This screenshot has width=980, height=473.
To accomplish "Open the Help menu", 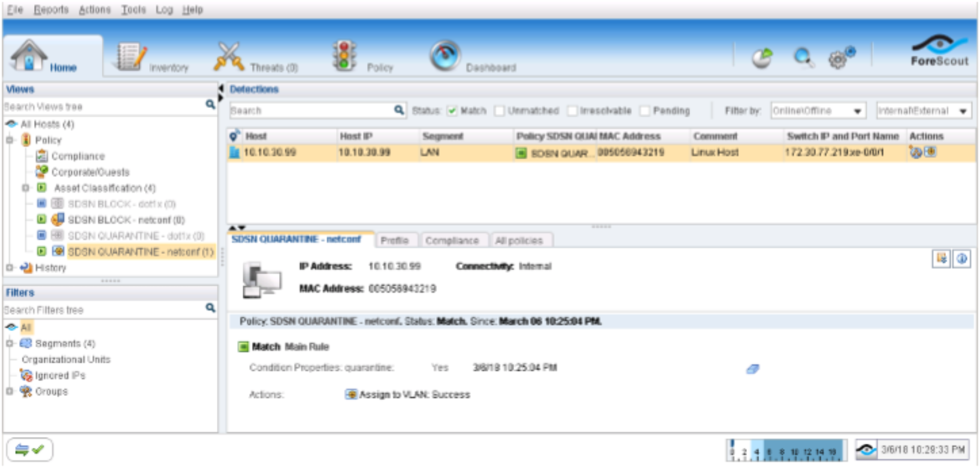I will pyautogui.click(x=192, y=10).
